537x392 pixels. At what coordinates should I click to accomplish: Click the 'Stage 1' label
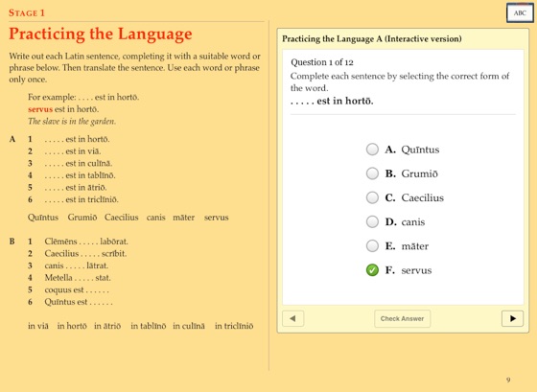point(27,13)
